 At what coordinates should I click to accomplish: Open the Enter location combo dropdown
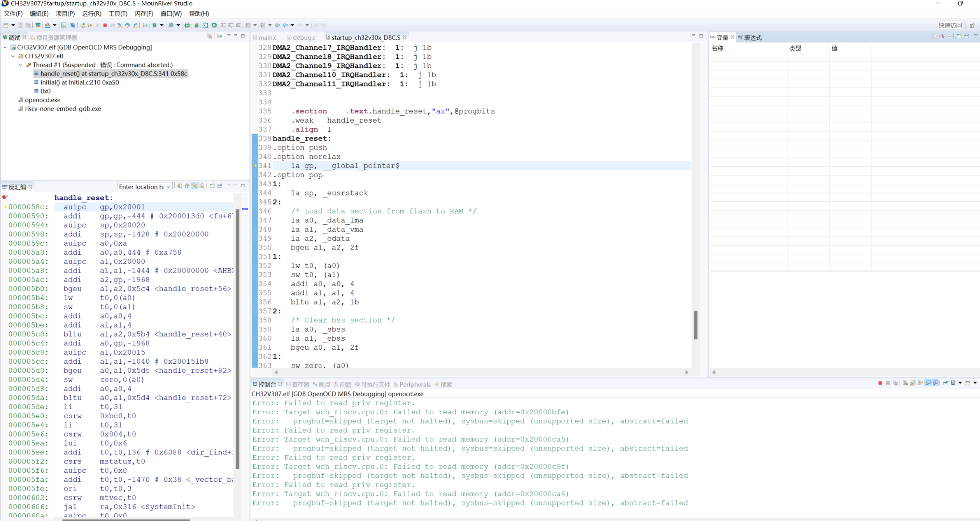coord(168,187)
